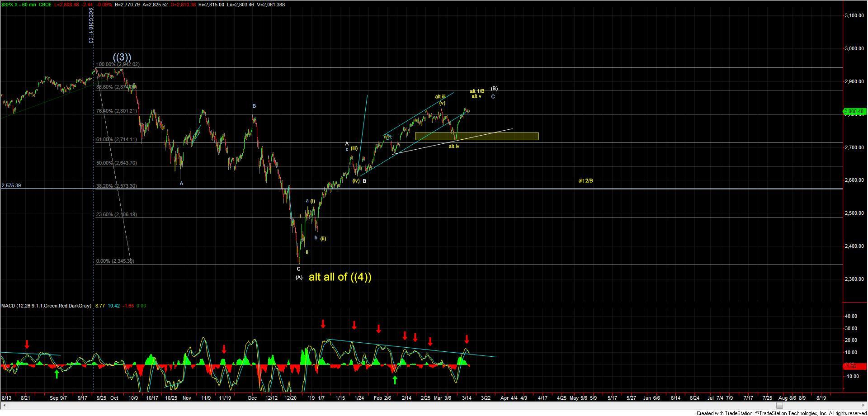This screenshot has width=868, height=416.
Task: Click 2,600.00 on the price axis
Action: 854,180
